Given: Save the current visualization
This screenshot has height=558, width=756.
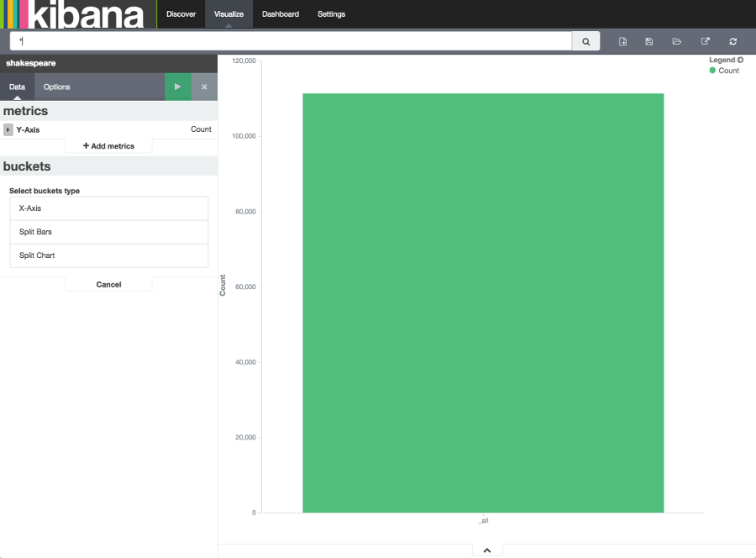Looking at the screenshot, I should point(648,40).
